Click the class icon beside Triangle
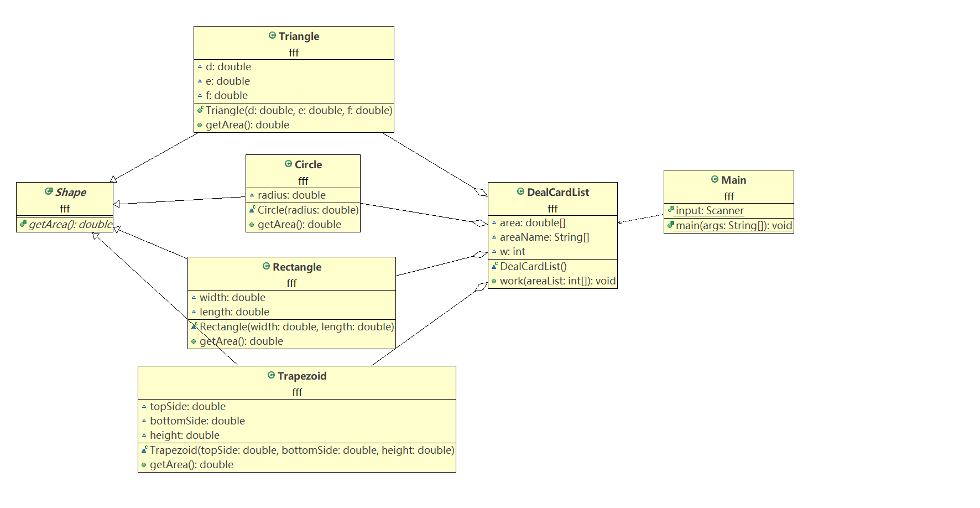 pyautogui.click(x=272, y=35)
